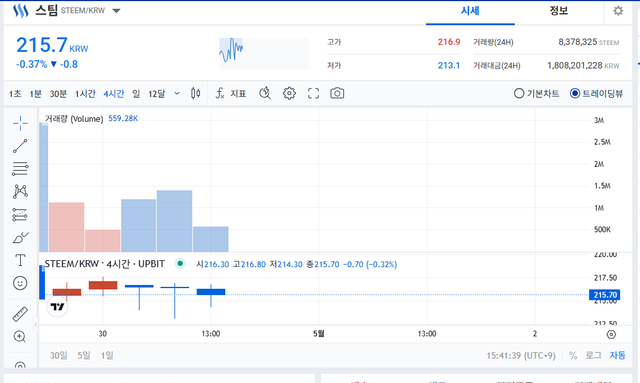This screenshot has width=640, height=383.
Task: Open the candlestick chart type selector
Action: 196,94
